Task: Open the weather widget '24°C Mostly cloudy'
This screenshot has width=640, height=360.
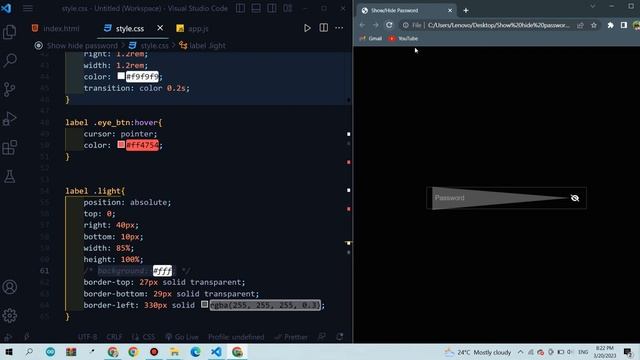Action: pyautogui.click(x=478, y=352)
